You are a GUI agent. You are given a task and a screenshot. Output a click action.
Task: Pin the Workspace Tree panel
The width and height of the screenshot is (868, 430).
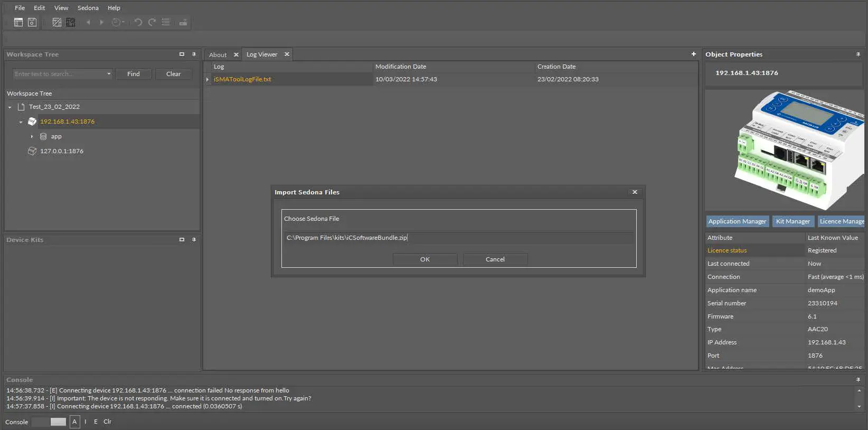click(x=194, y=54)
